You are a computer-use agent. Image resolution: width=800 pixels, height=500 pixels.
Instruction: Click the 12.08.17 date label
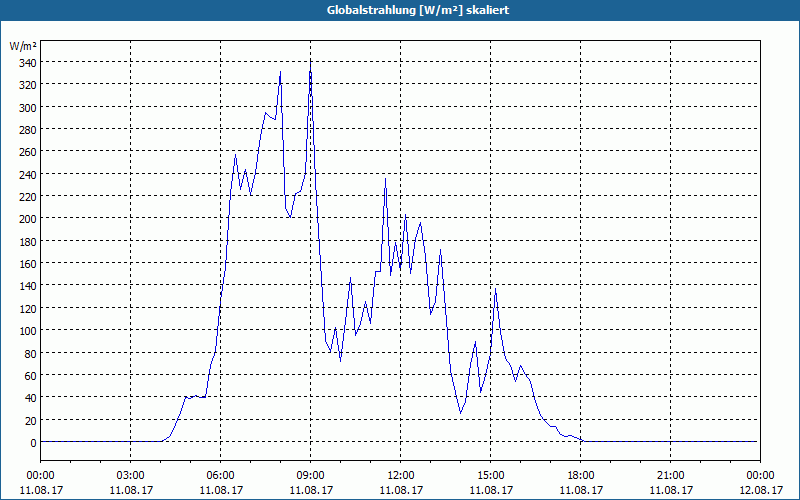pyautogui.click(x=760, y=490)
